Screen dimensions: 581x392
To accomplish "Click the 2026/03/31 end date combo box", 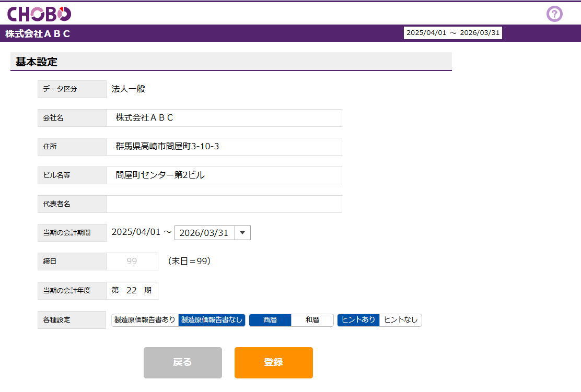I will pyautogui.click(x=204, y=233).
